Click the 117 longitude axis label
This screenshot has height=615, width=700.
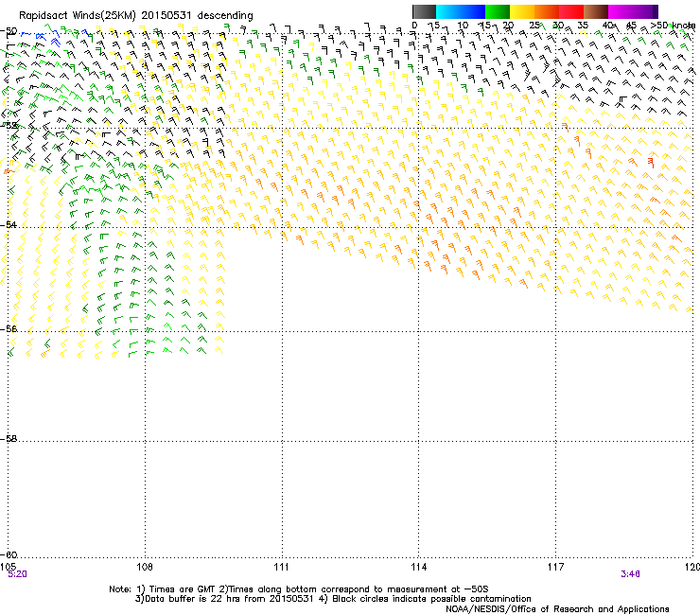556,567
